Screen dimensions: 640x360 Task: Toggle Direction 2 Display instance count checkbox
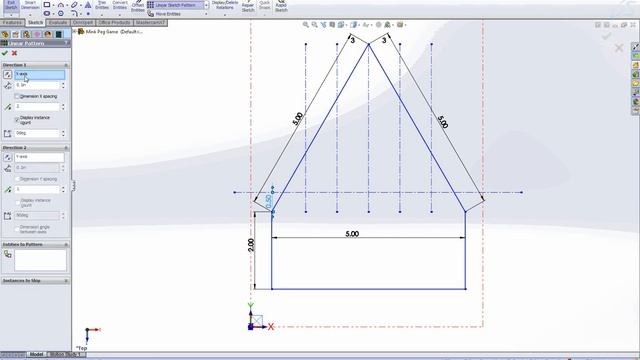(17, 202)
